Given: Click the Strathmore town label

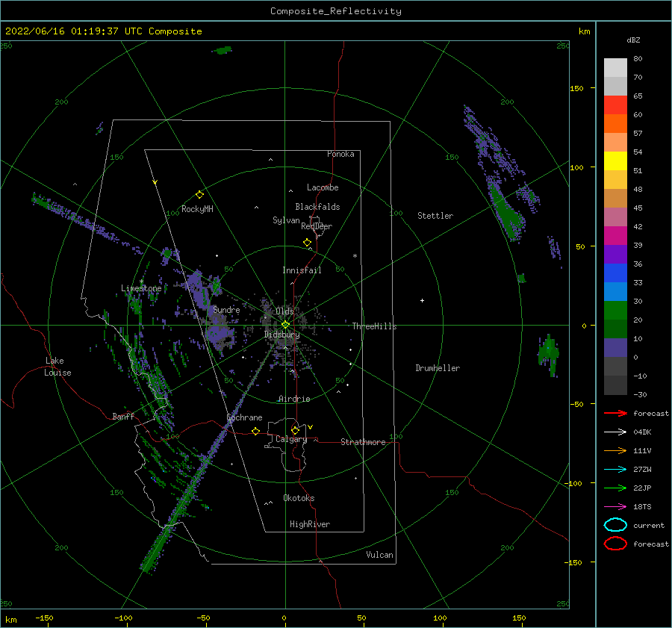Looking at the screenshot, I should (363, 442).
